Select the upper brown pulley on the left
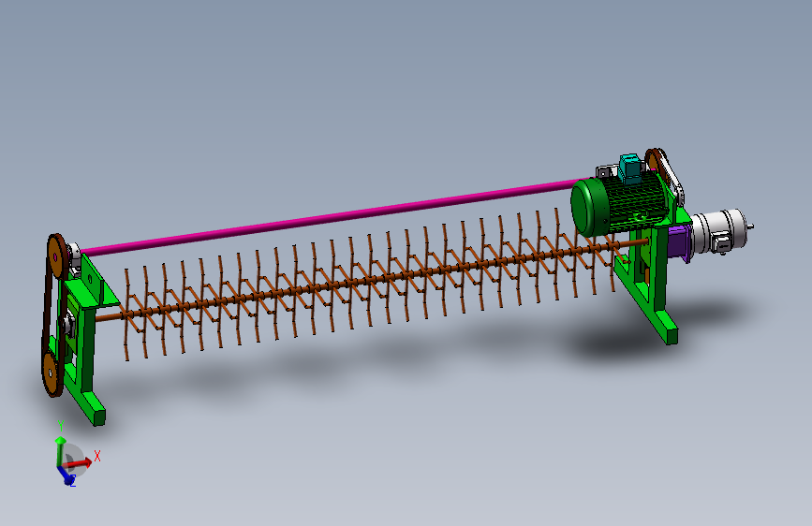This screenshot has width=812, height=526. (x=56, y=256)
